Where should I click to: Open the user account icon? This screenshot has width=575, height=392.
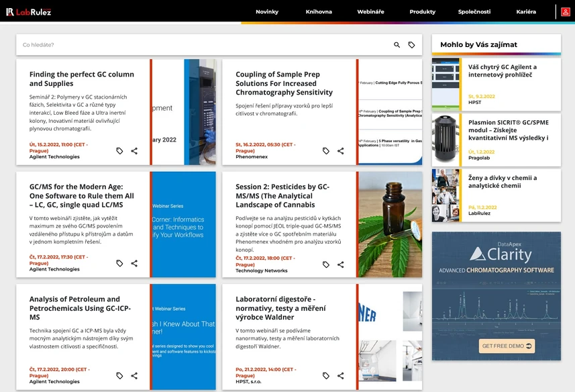click(x=566, y=11)
